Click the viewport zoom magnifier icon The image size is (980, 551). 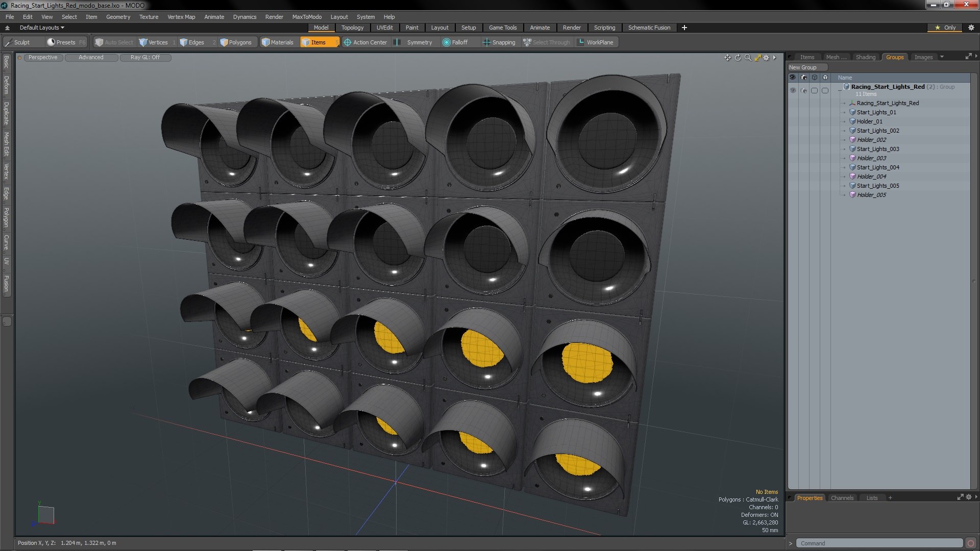click(748, 58)
